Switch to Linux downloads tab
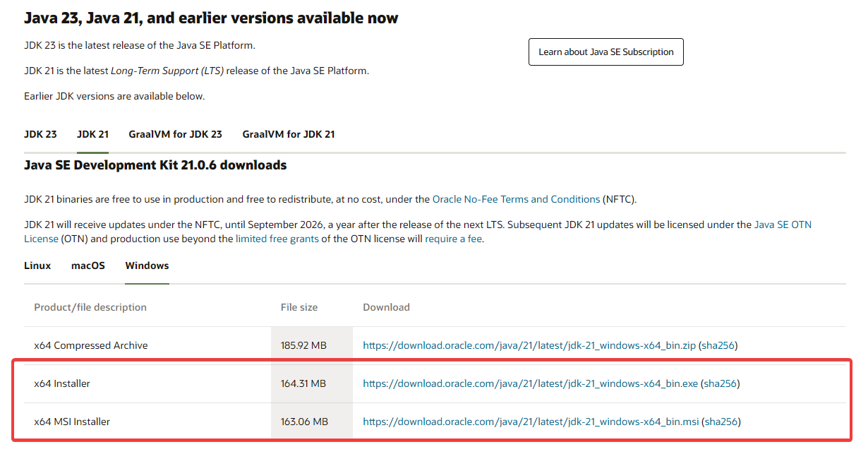The height and width of the screenshot is (471, 868). tap(37, 266)
